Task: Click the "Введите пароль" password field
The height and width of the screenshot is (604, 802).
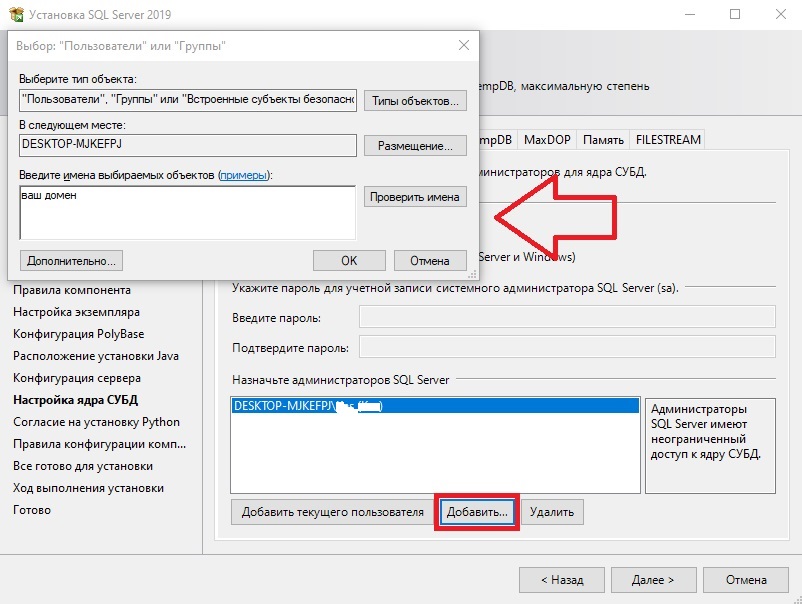Action: (x=567, y=317)
